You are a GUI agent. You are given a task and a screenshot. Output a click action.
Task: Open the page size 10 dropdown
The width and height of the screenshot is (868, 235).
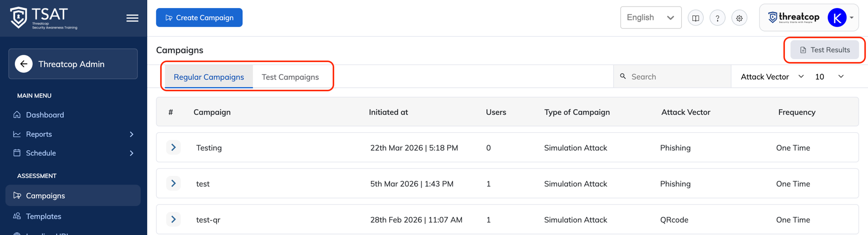[829, 77]
